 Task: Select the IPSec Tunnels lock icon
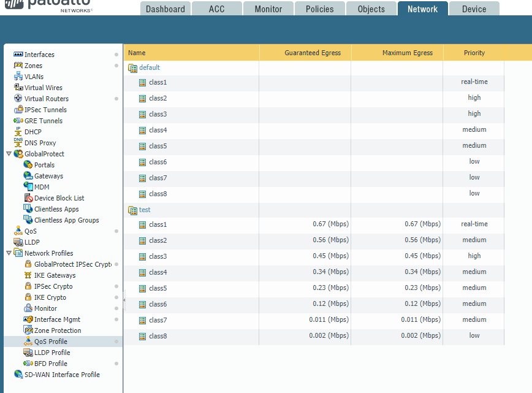pyautogui.click(x=18, y=110)
